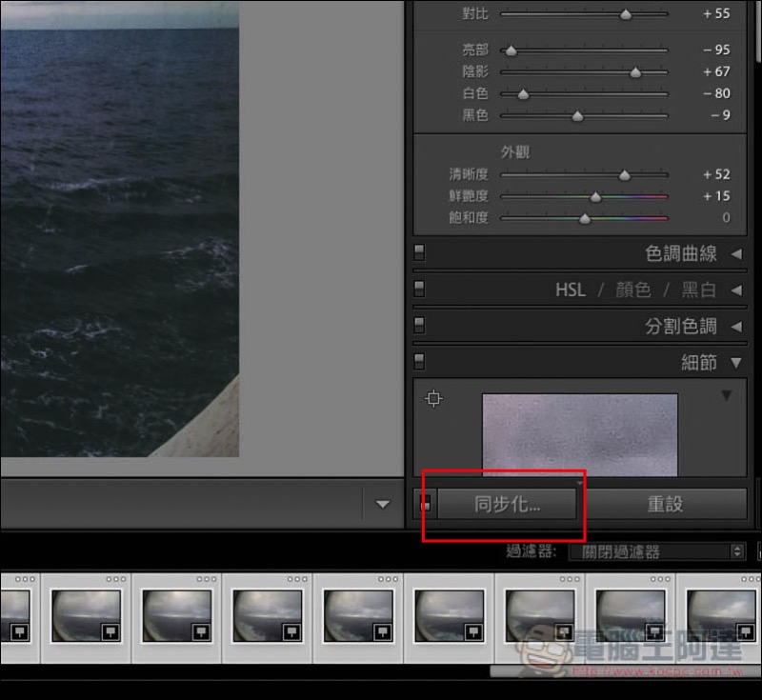This screenshot has width=762, height=700.
Task: Expand the 分割色調 panel arrow
Action: [736, 327]
